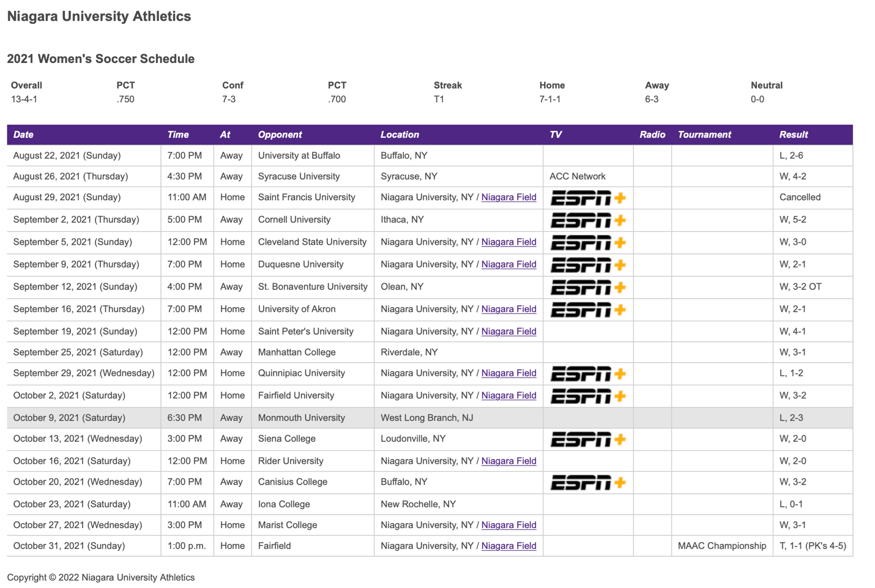Click ESPN+ logo in Cornell University row
This screenshot has width=875, height=588.
588,220
